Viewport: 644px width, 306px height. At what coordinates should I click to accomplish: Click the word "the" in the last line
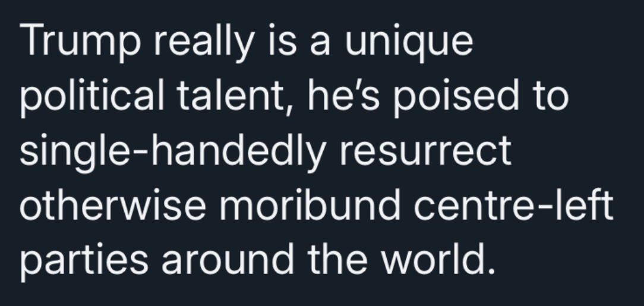point(337,260)
